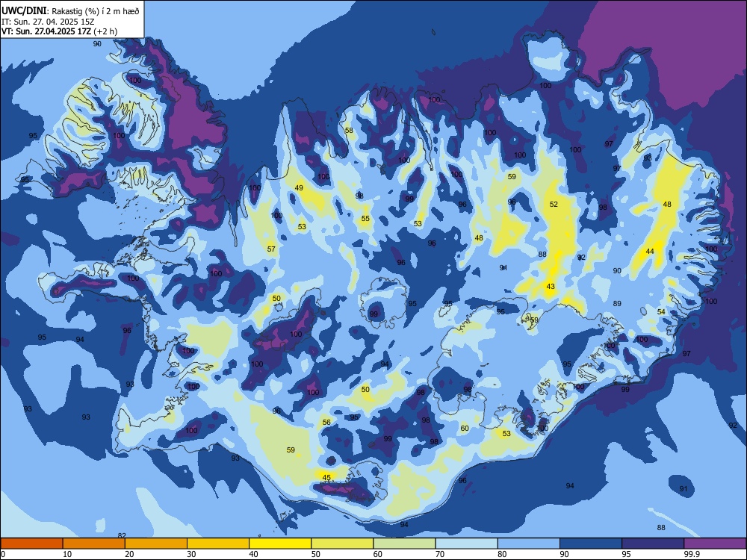747x560 pixels.
Task: Click the light blue 80–90 legend swatch
Action: pos(529,543)
